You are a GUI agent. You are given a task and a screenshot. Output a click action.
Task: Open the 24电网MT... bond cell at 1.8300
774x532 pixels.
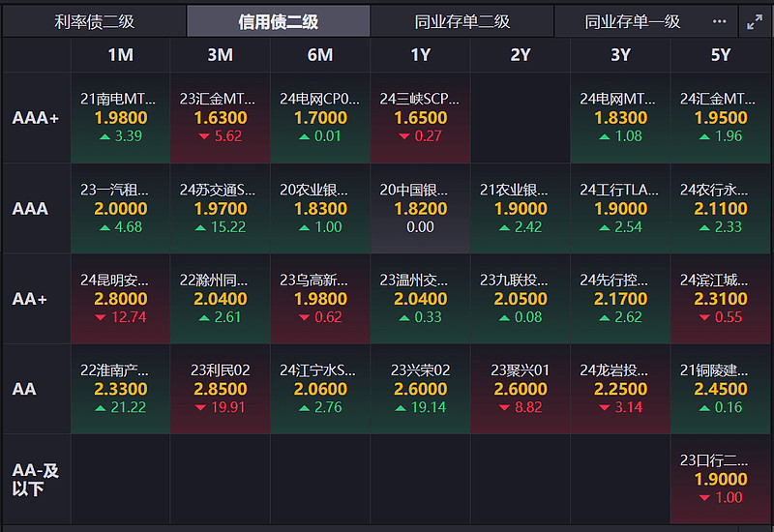pyautogui.click(x=620, y=118)
